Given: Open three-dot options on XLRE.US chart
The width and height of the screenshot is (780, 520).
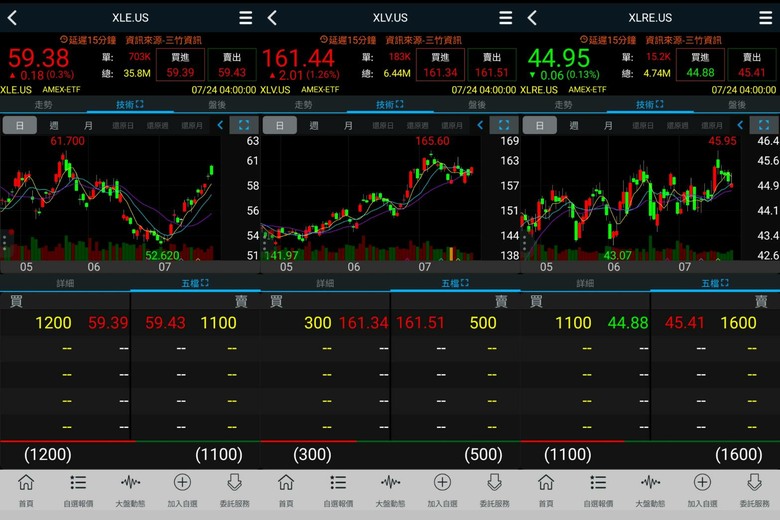Looking at the screenshot, I should [525, 242].
